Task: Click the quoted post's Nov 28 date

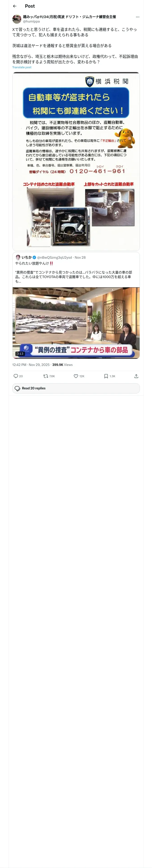Action: 80,257
